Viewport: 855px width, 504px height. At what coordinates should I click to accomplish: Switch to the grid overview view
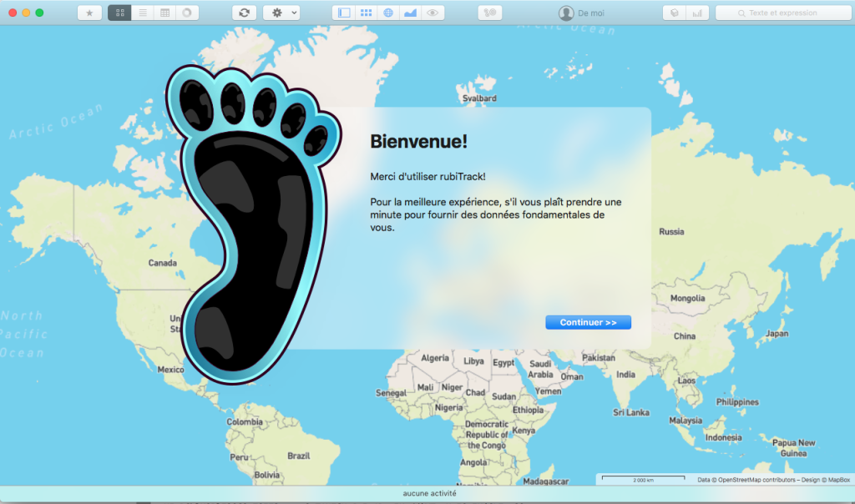pyautogui.click(x=119, y=13)
